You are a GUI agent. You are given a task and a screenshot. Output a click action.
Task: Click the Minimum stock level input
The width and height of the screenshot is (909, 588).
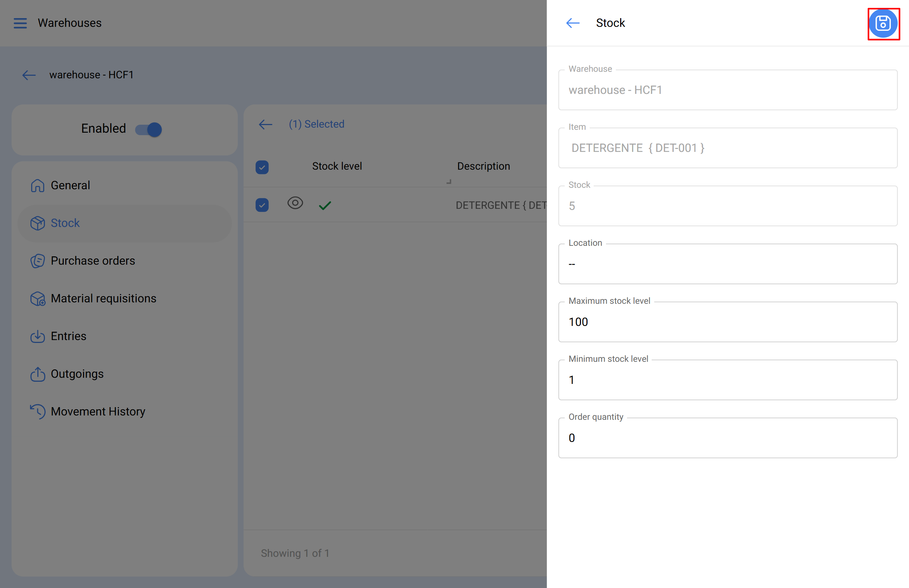coord(727,380)
